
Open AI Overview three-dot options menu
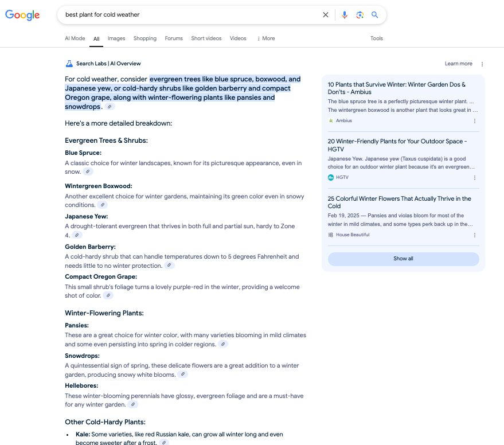pos(482,64)
